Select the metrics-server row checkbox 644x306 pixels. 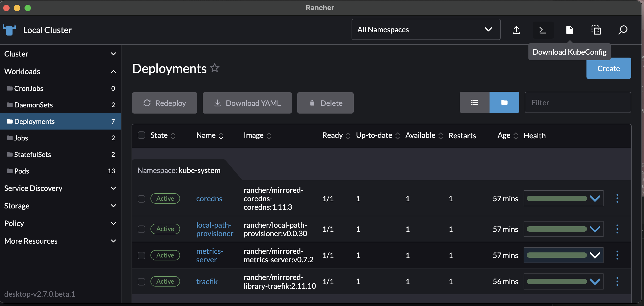pyautogui.click(x=141, y=256)
